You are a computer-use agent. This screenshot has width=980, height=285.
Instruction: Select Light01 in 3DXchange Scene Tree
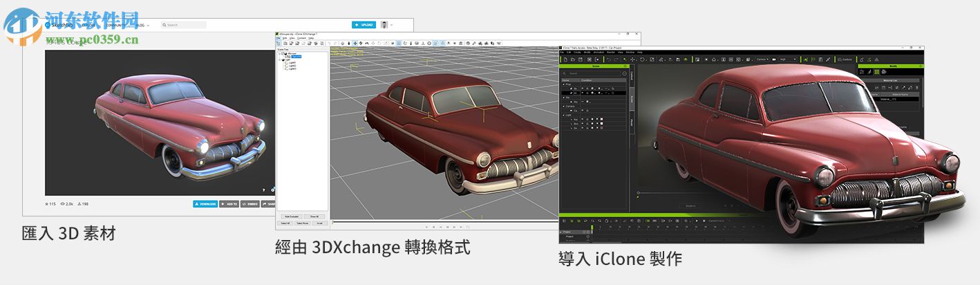(x=292, y=62)
